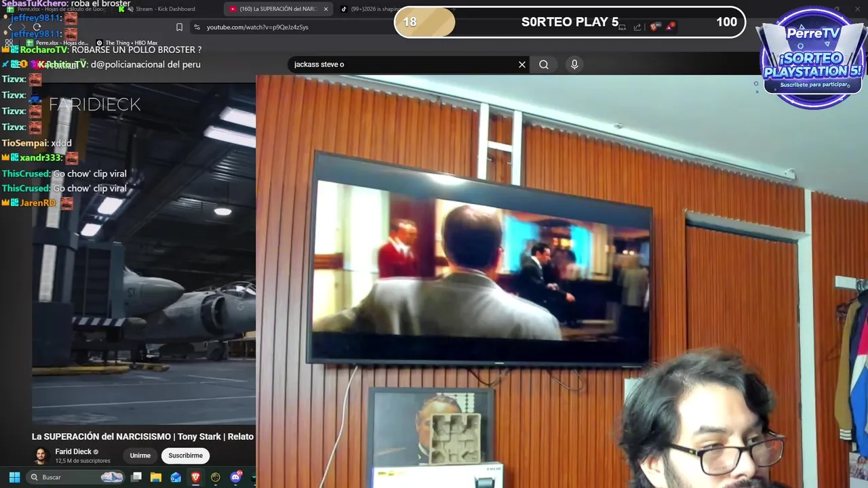Click the Unirme button

click(140, 455)
